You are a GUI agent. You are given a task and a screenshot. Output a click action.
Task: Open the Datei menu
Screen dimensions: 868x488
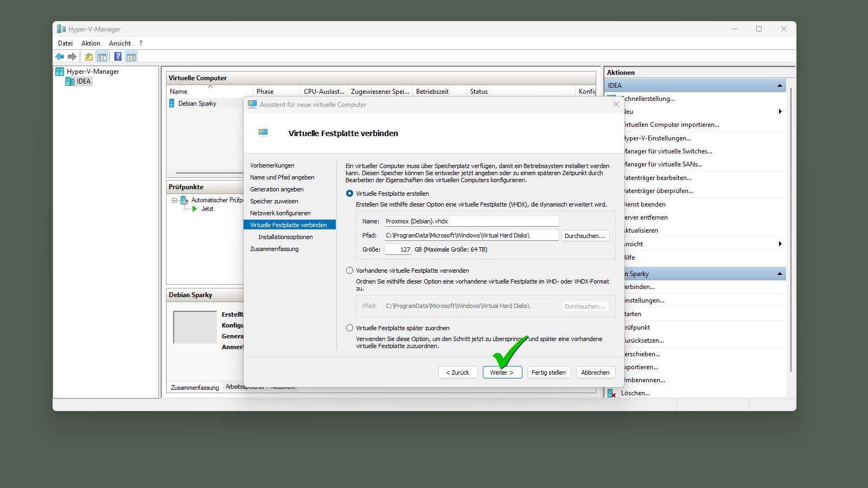coord(65,43)
